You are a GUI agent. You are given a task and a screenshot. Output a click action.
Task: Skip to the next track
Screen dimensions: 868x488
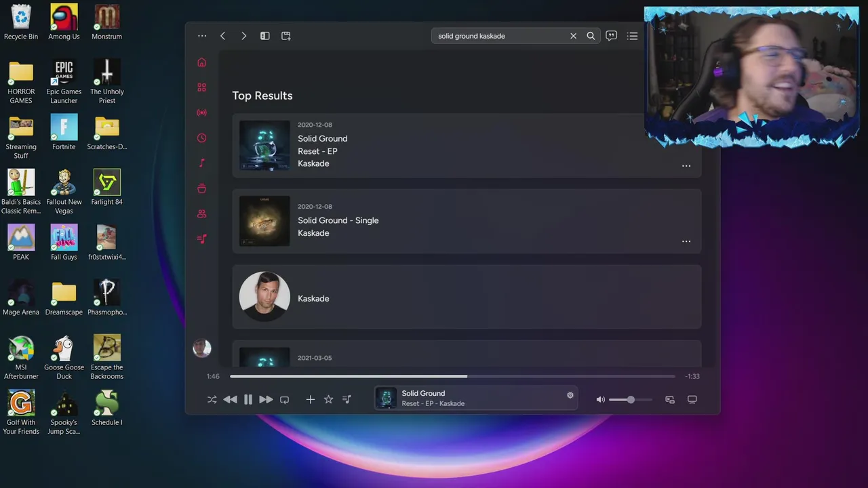point(266,400)
